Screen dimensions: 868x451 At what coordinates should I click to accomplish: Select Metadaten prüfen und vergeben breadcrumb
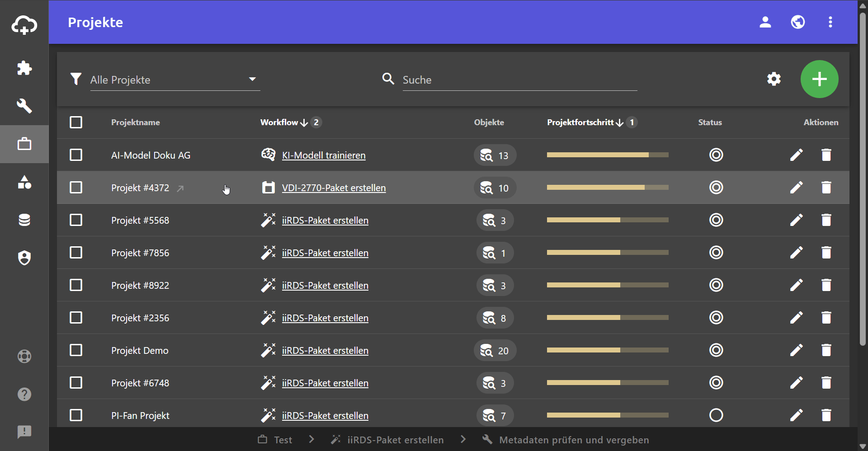coord(573,440)
